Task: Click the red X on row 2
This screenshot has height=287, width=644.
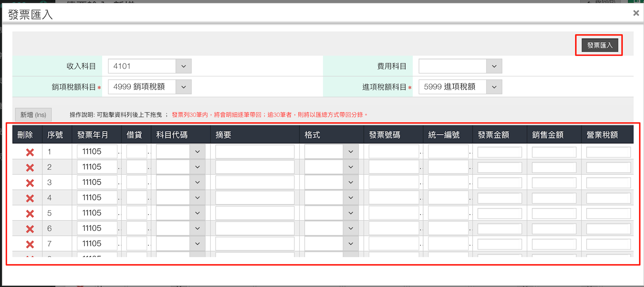Action: click(x=30, y=167)
